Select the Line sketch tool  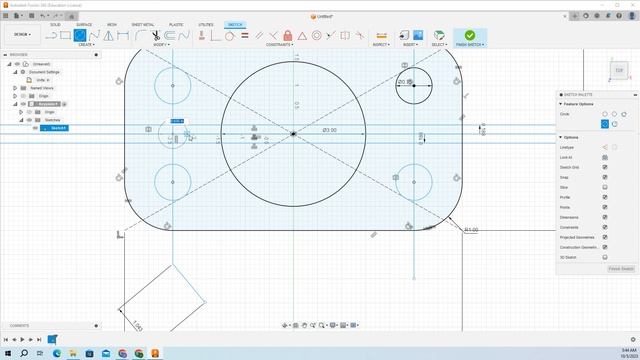[x=51, y=36]
